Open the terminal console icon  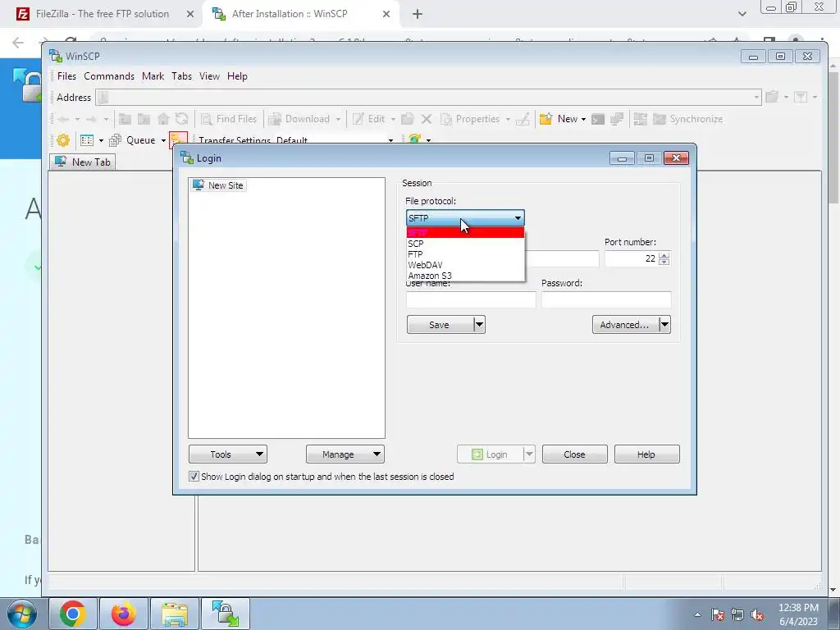tap(597, 119)
